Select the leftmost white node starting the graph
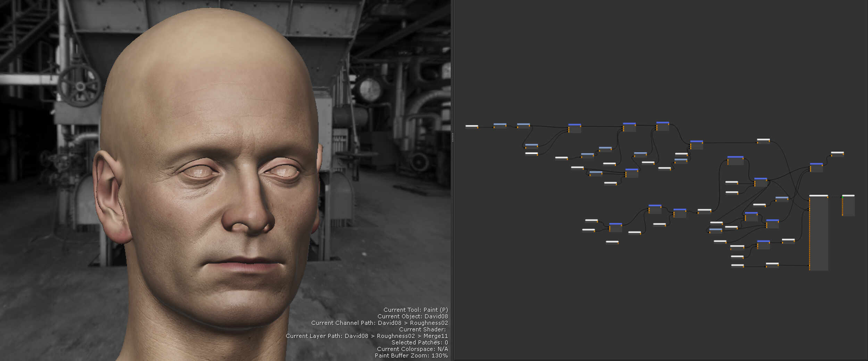 pyautogui.click(x=471, y=126)
